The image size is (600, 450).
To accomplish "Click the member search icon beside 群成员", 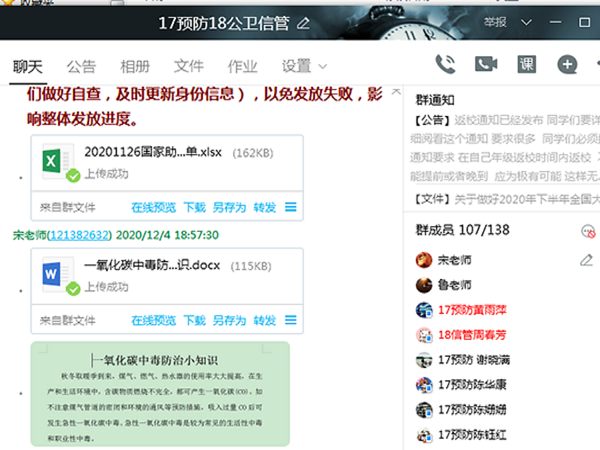I will (x=587, y=231).
